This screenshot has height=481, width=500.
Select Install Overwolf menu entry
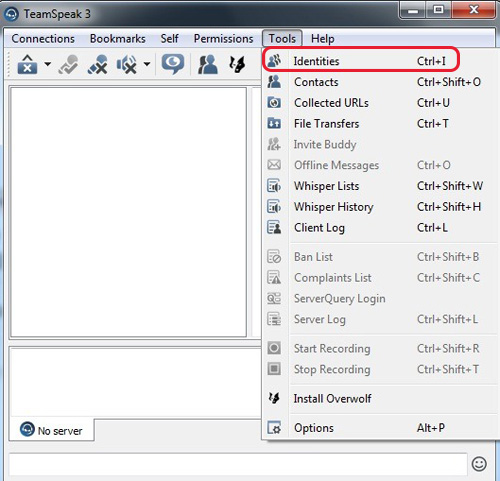click(x=378, y=398)
